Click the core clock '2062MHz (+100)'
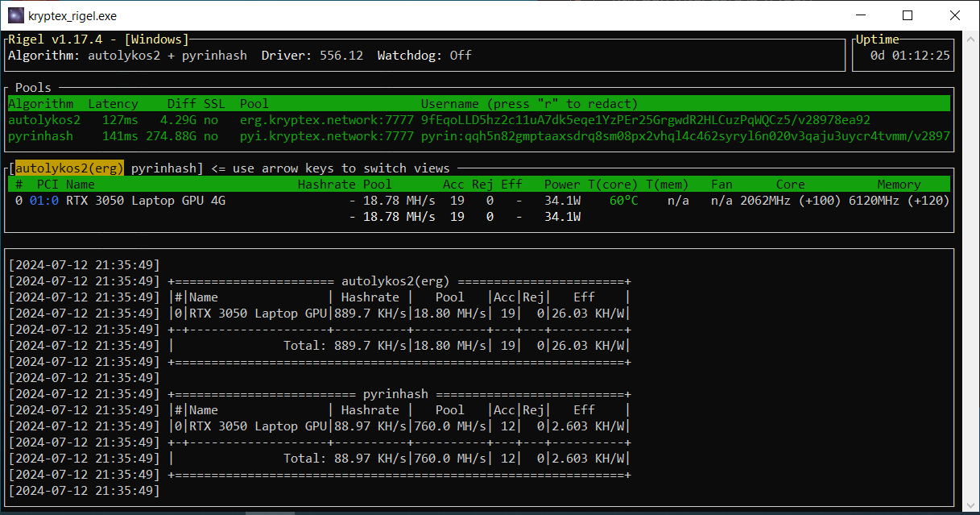This screenshot has width=980, height=515. pyautogui.click(x=791, y=200)
